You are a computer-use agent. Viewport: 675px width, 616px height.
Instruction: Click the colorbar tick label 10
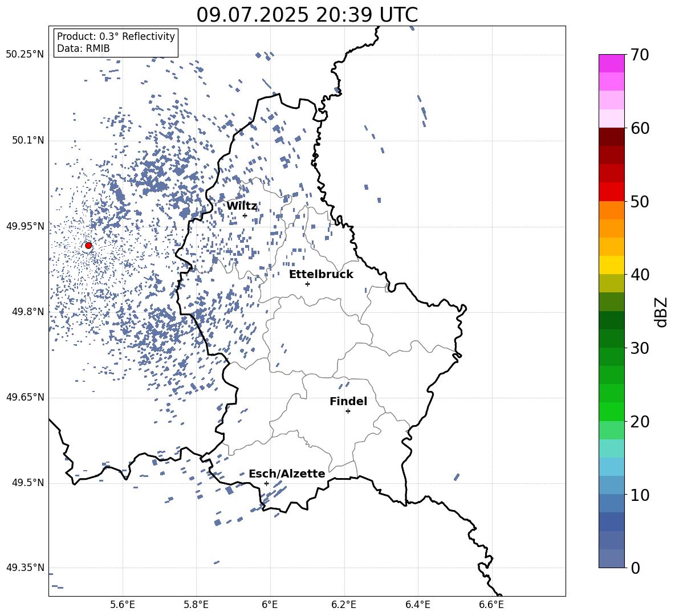click(640, 495)
